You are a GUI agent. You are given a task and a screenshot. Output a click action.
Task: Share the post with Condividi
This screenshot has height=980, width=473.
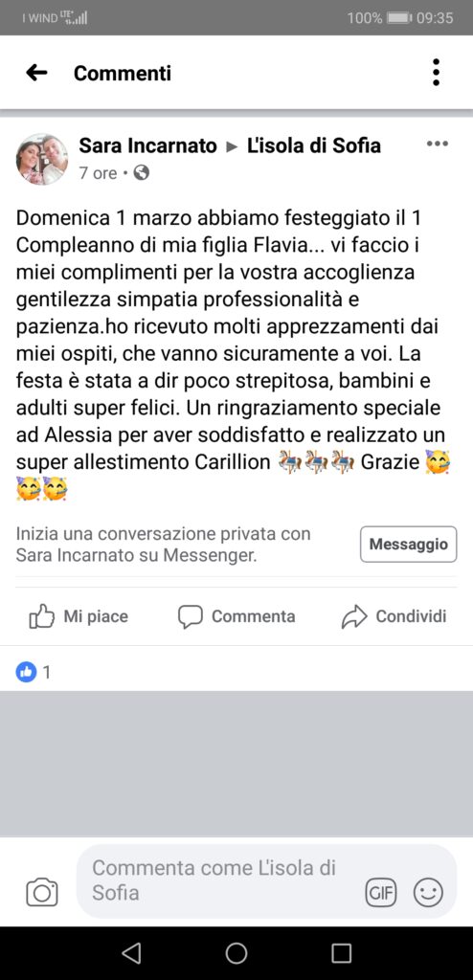[x=394, y=617]
